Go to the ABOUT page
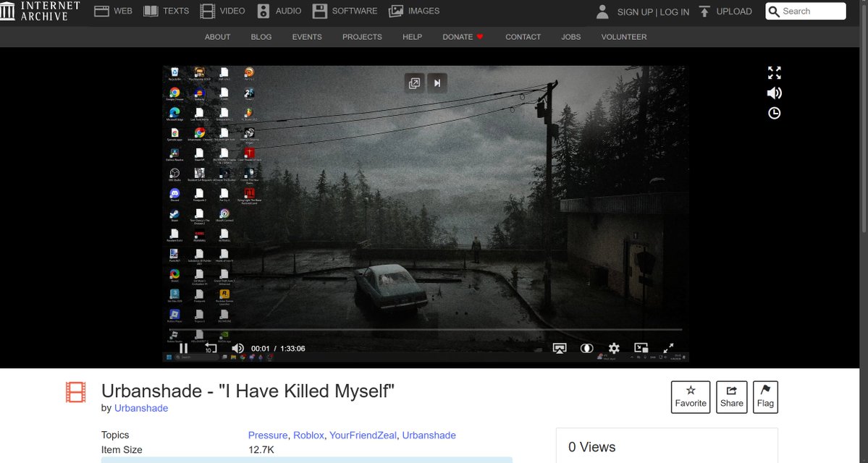Screen dimensions: 868x463 click(x=218, y=37)
